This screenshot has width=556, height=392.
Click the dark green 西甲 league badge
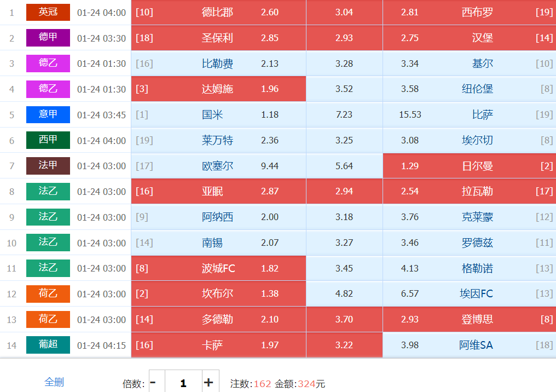[x=48, y=140]
